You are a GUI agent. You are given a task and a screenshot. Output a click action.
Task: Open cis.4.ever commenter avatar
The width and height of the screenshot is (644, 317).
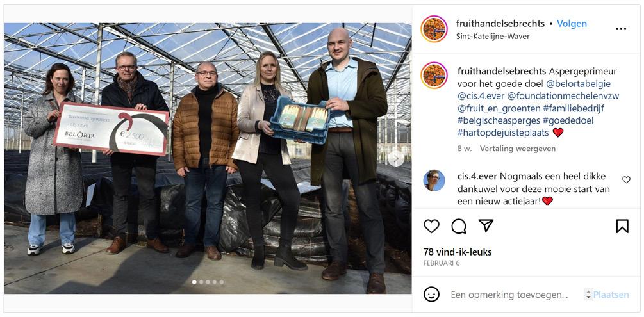tap(434, 180)
